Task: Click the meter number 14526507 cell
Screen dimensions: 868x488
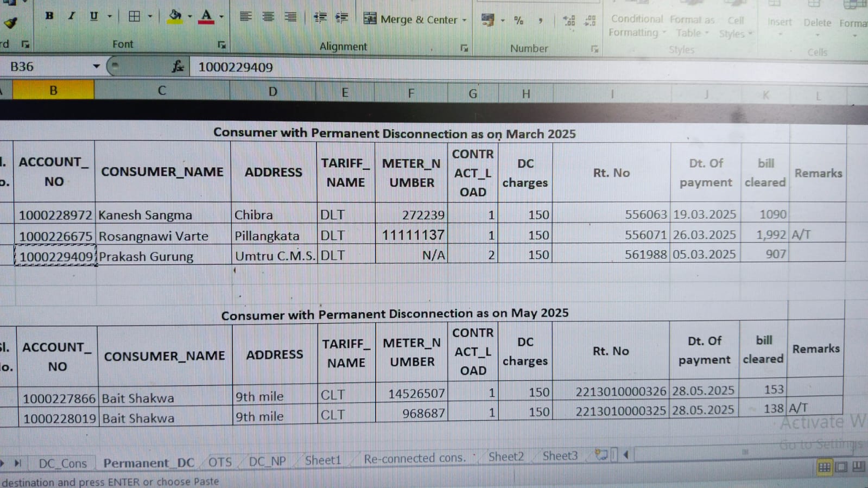Action: click(411, 394)
